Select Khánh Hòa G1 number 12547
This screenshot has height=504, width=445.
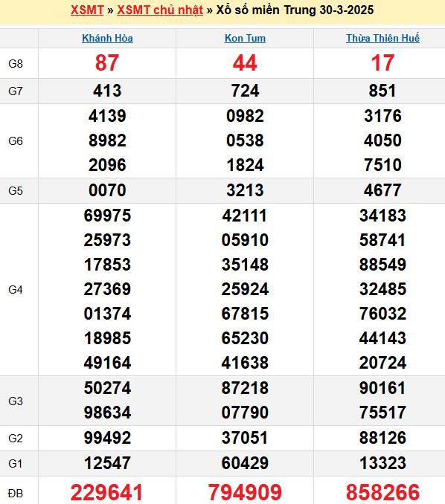107,463
